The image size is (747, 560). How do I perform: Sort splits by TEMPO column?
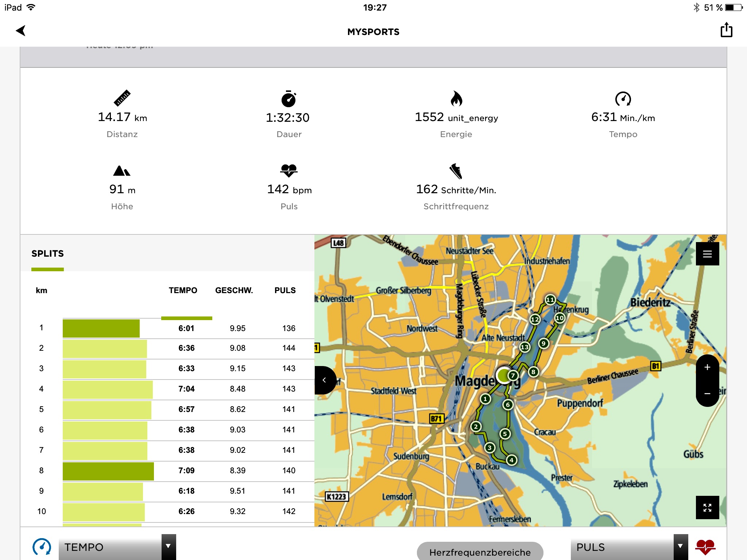coord(183,291)
